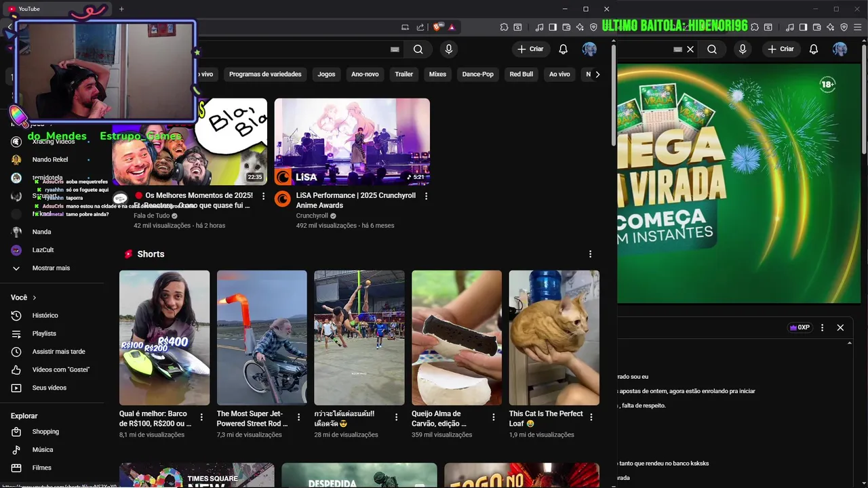Click voice search microphone in right window
The width and height of the screenshot is (868, 488).
pyautogui.click(x=743, y=49)
